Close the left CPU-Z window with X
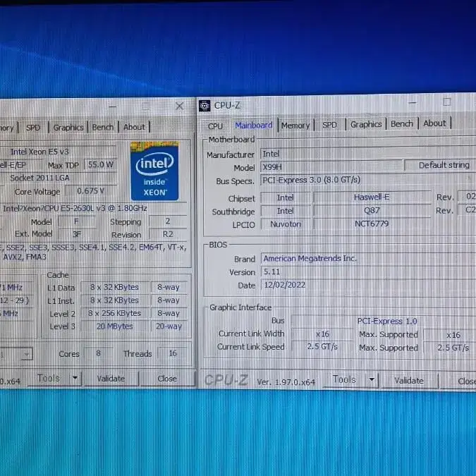Image resolution: width=476 pixels, height=476 pixels. coord(179,106)
